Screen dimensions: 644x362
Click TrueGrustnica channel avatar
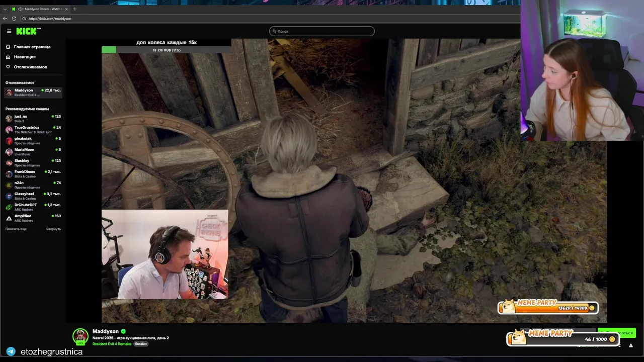(9, 130)
